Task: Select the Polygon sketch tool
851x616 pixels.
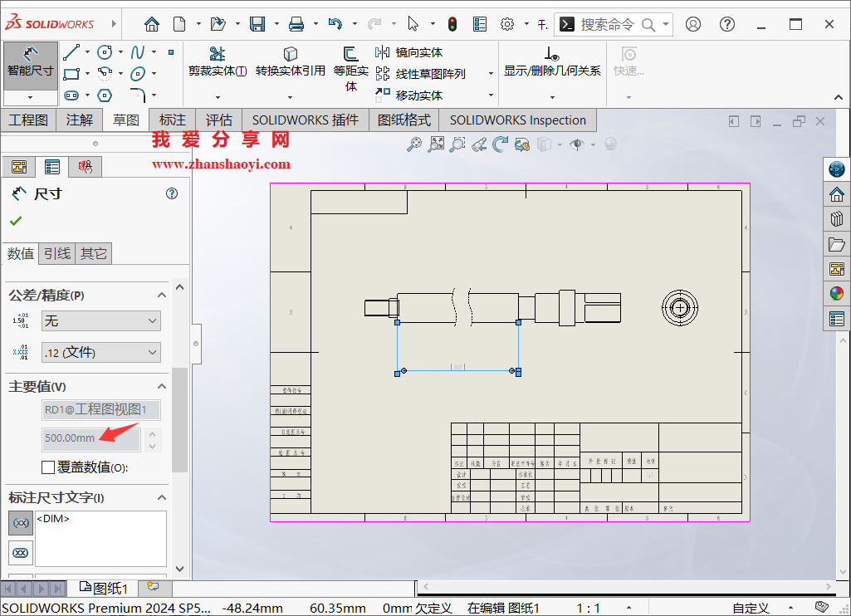Action: point(105,95)
